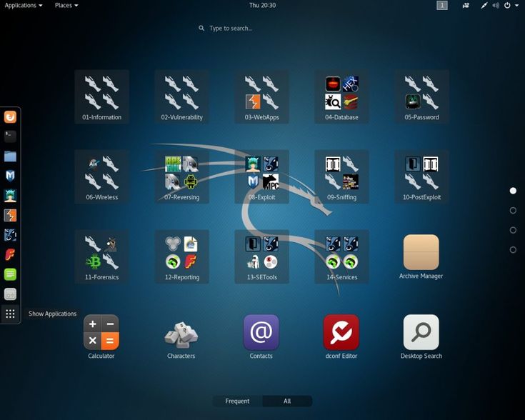Launch the Calculator app

click(x=101, y=336)
